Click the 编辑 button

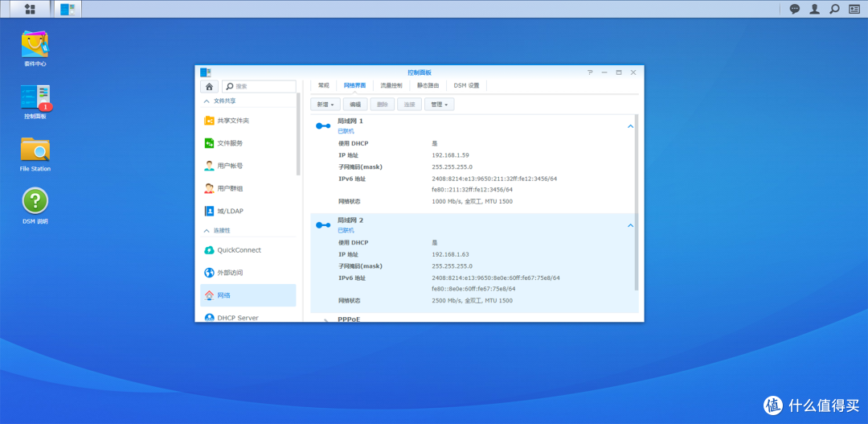(x=355, y=105)
